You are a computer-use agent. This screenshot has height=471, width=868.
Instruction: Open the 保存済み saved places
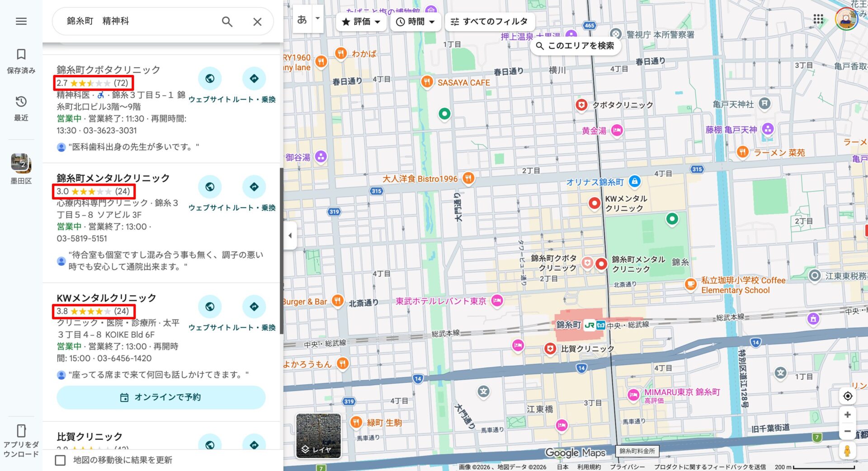point(21,61)
